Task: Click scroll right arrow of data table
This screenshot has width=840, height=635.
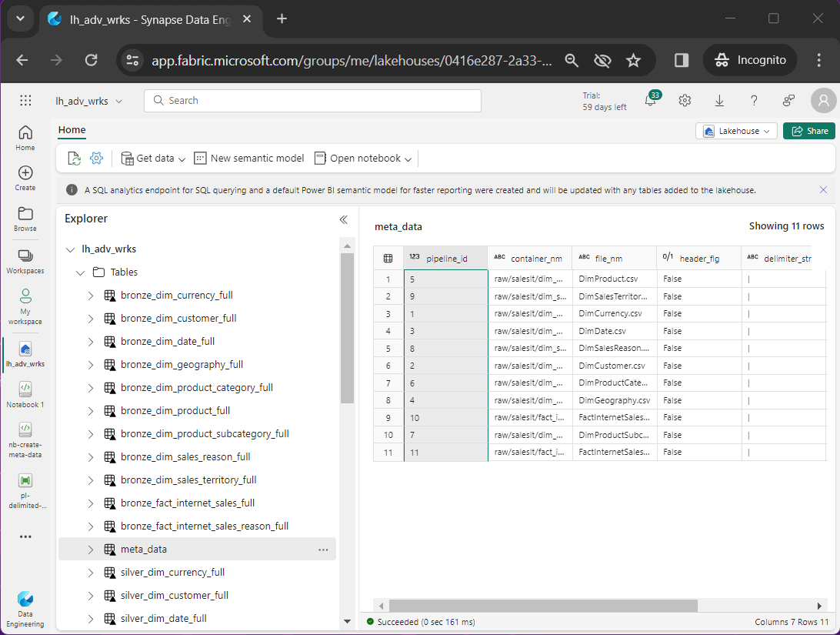Action: pos(819,606)
